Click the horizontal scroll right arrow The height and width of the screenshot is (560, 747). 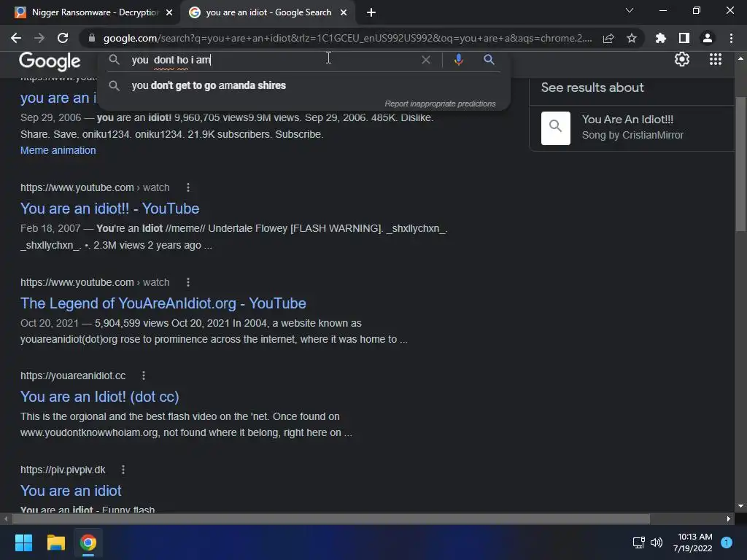pos(729,518)
